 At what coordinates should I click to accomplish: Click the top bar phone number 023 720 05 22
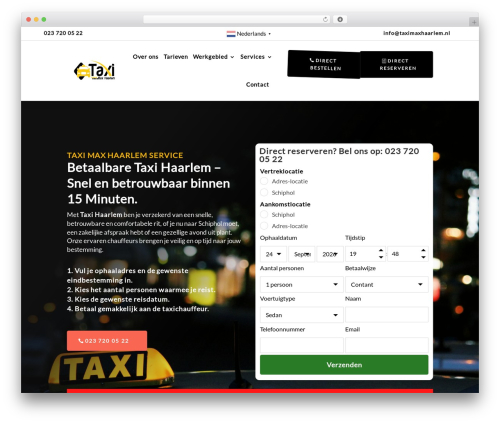[x=63, y=33]
